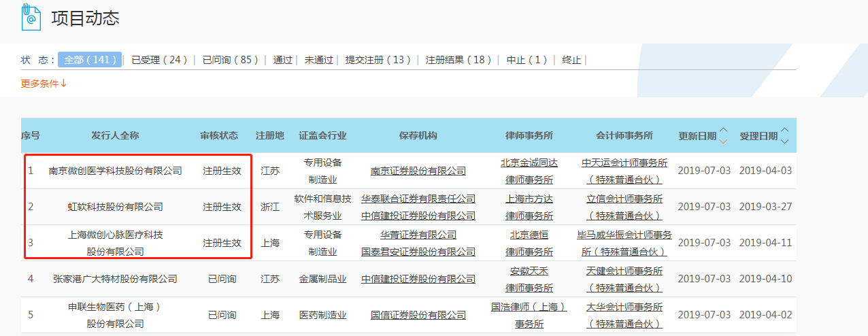Filter by 提交注册 (13) status
This screenshot has width=868, height=336.
click(x=378, y=60)
